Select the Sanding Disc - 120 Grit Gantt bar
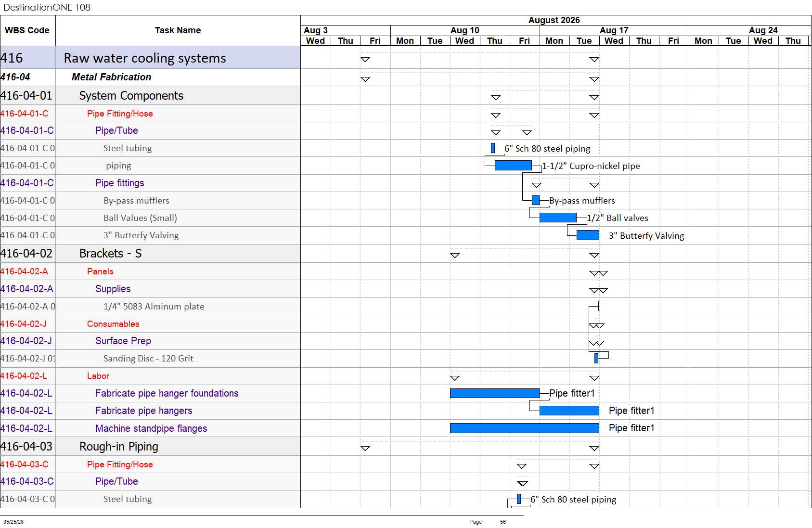Screen dimensions: 812x528 596,358
